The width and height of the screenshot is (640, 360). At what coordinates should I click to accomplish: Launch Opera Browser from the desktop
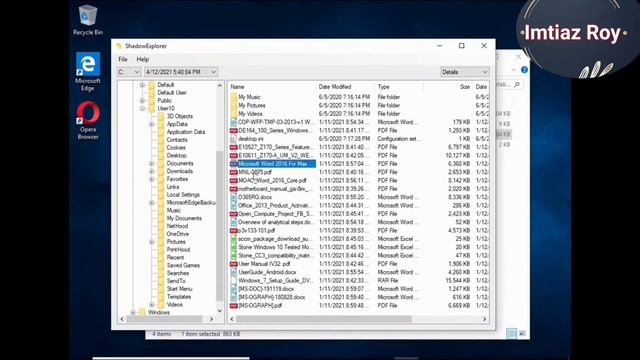pyautogui.click(x=88, y=120)
